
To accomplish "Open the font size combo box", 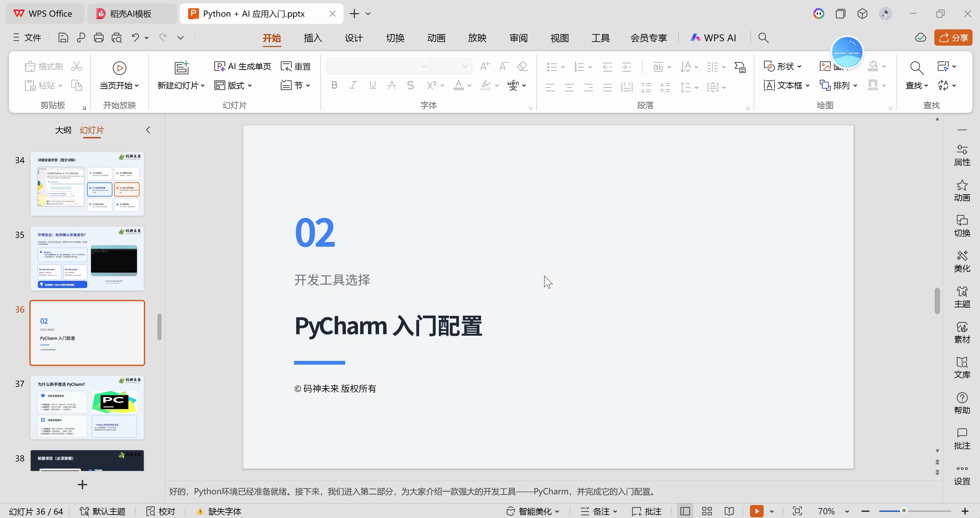I will click(451, 66).
